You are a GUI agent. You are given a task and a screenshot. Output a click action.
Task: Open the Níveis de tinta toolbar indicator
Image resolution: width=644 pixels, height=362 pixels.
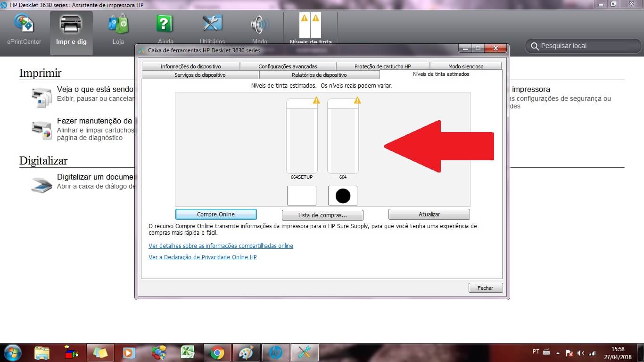point(310,26)
